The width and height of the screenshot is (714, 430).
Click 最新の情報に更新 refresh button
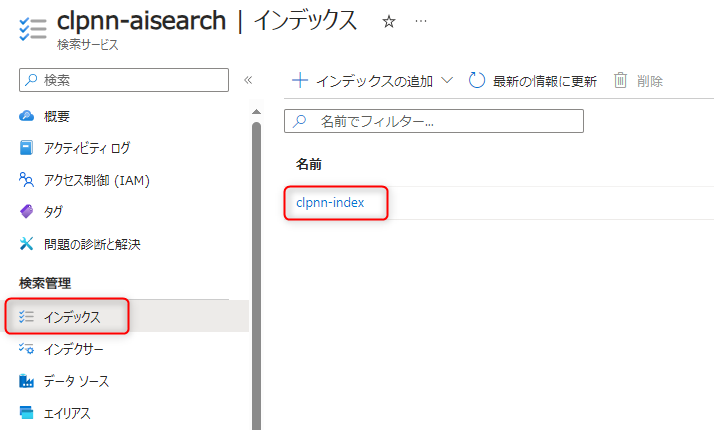click(x=533, y=80)
